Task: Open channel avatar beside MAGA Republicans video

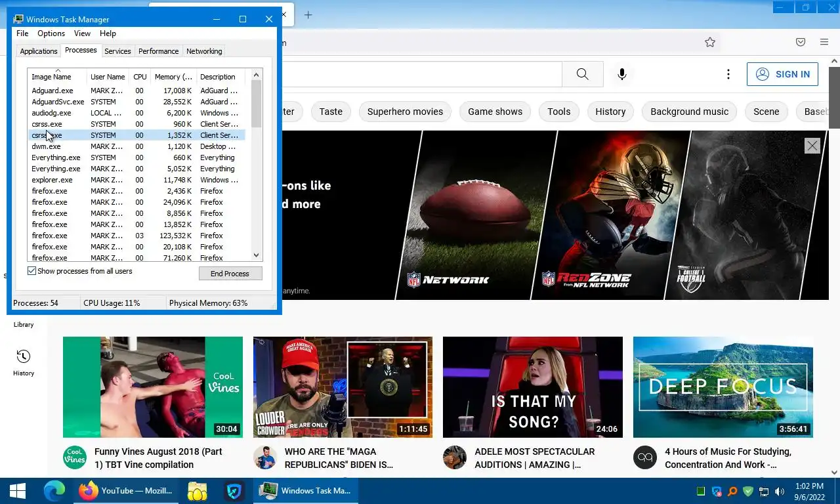Action: pos(264,457)
